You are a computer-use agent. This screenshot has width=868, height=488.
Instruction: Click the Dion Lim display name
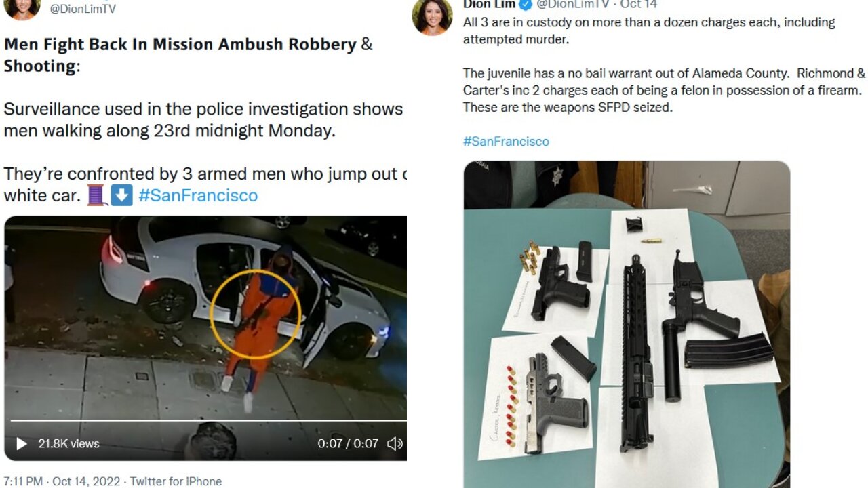coord(489,4)
